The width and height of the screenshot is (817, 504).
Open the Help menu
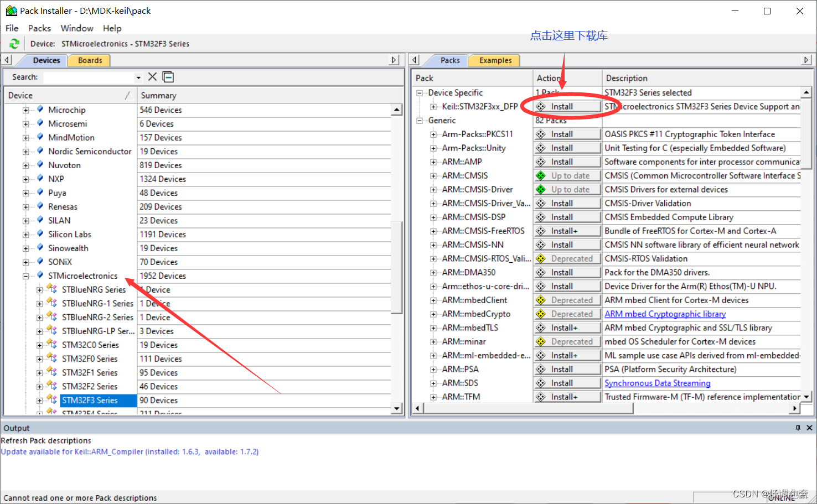112,28
